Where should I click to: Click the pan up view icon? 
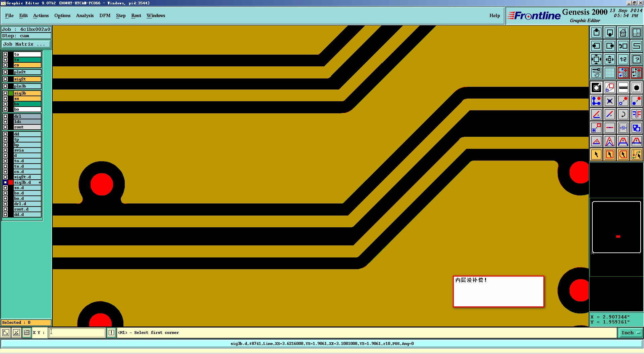click(x=596, y=33)
